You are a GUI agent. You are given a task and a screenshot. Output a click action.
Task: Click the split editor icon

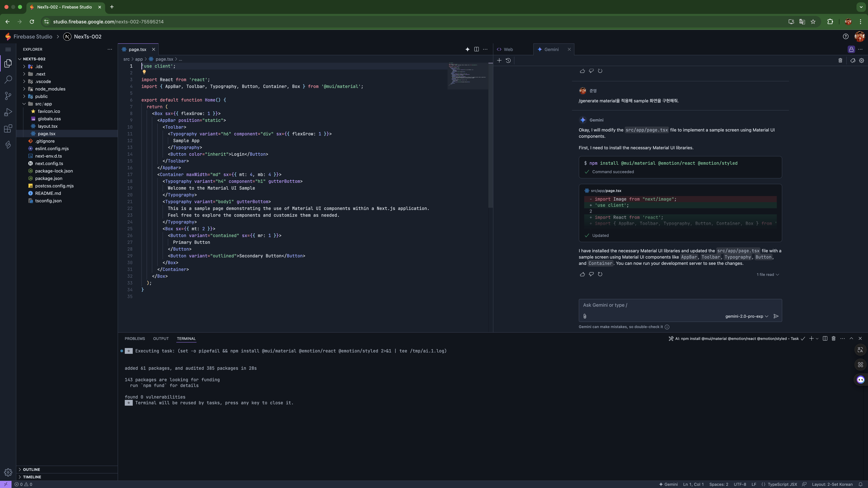[476, 49]
